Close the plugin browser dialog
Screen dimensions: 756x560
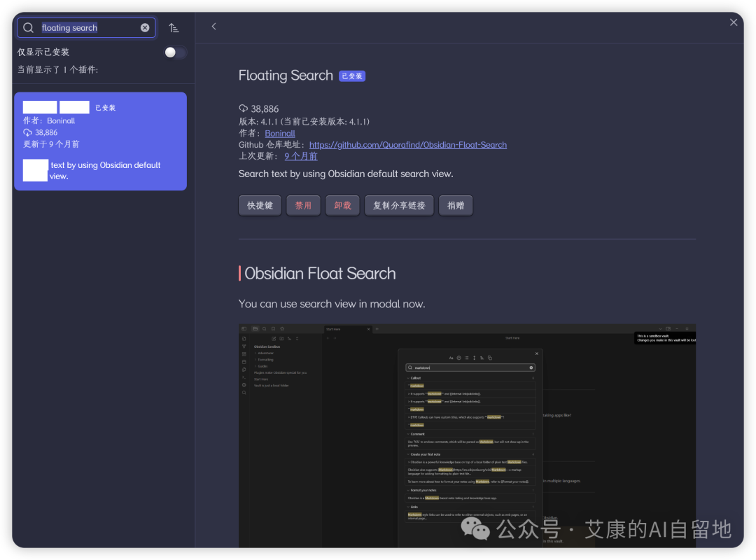click(734, 22)
